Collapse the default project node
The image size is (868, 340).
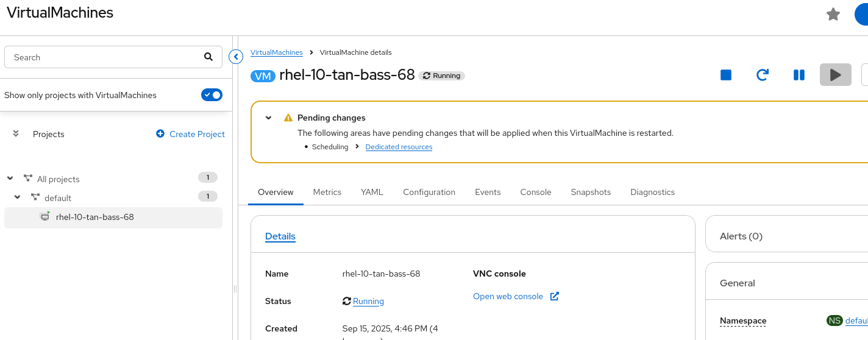pos(18,197)
